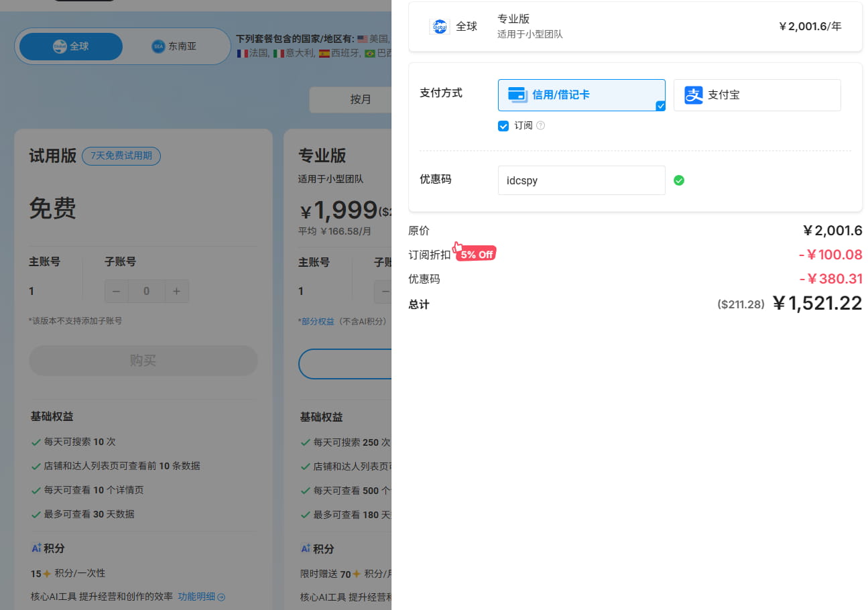The image size is (868, 610).
Task: Open the 功能明细 feature details link
Action: [x=198, y=597]
